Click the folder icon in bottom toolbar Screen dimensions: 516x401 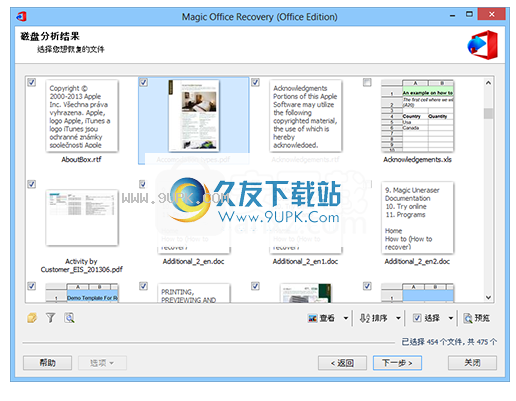click(32, 318)
